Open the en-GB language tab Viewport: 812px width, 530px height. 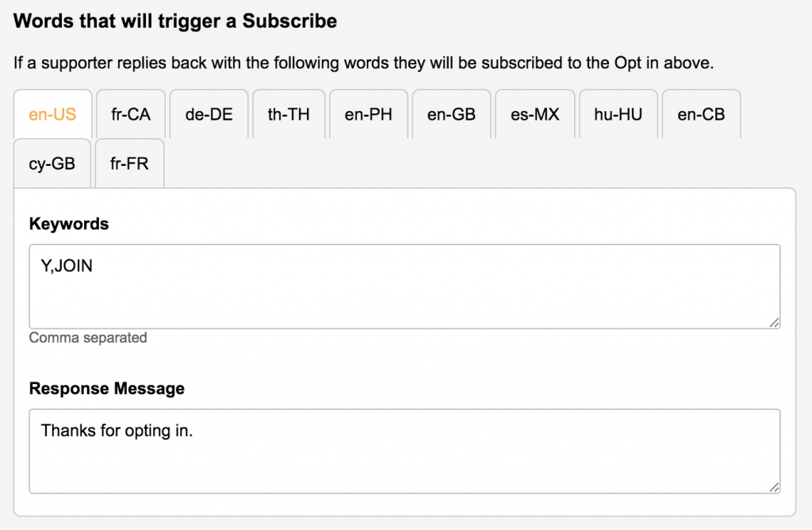[451, 114]
